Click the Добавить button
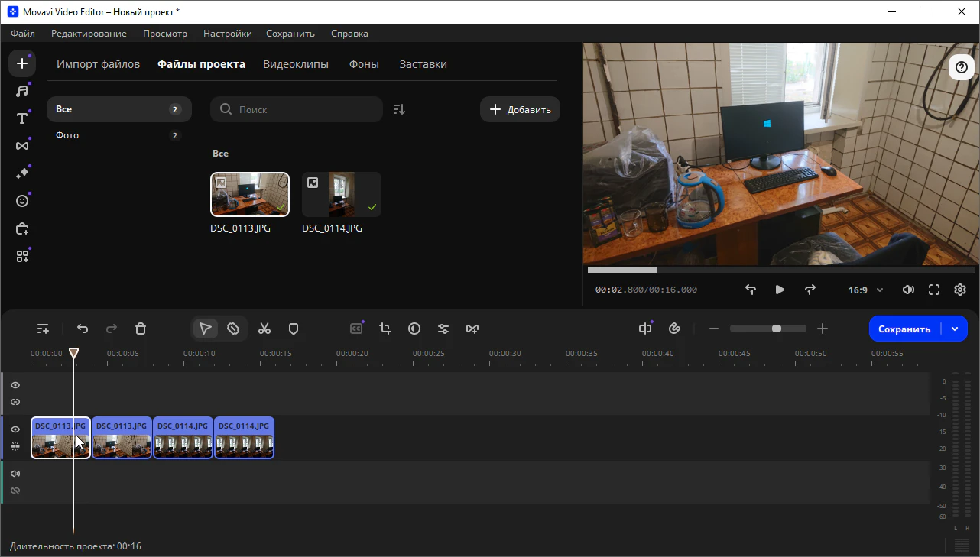The image size is (980, 557). [x=520, y=109]
